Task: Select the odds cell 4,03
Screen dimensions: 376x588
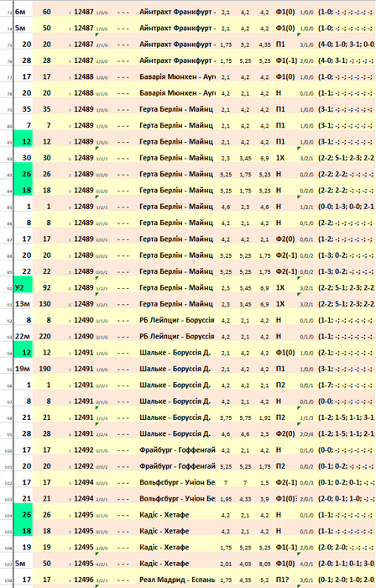Action: coord(245,564)
